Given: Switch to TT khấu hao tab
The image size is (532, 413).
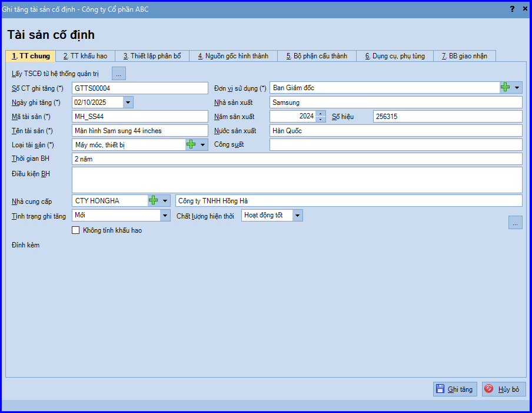Looking at the screenshot, I should [x=85, y=56].
